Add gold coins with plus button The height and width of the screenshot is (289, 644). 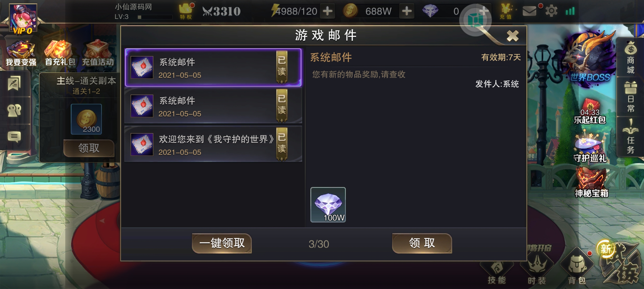[407, 11]
